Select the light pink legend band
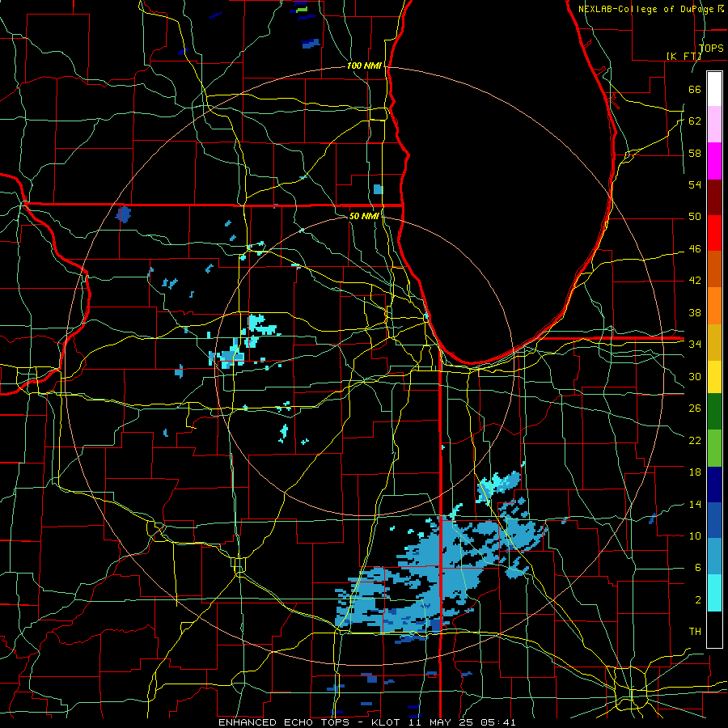The width and height of the screenshot is (728, 728). click(x=714, y=125)
